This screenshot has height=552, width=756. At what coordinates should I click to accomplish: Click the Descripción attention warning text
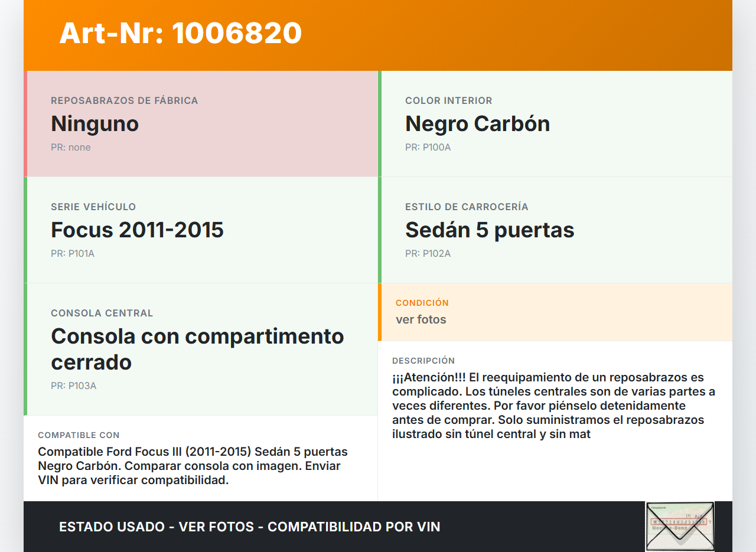pos(553,406)
